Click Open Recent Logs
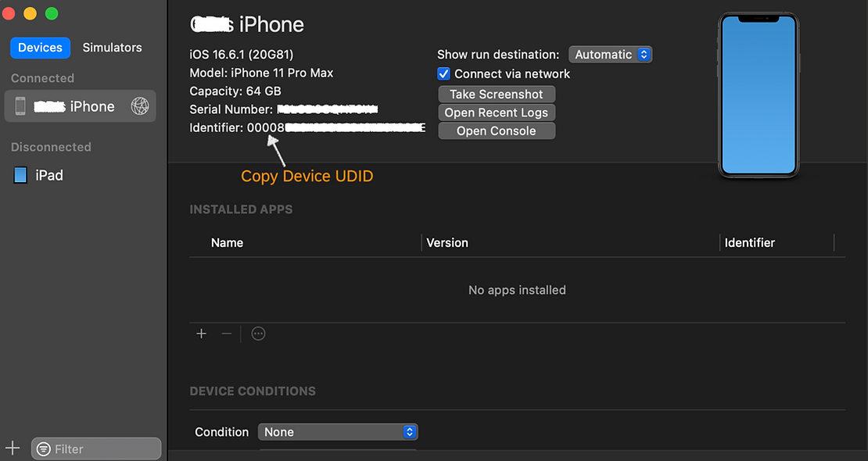 click(496, 113)
